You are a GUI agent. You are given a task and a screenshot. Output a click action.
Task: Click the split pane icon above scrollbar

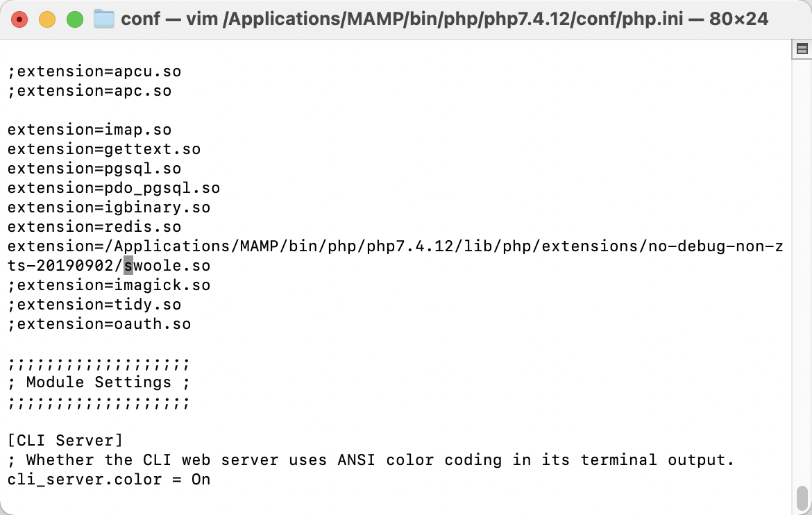[x=802, y=49]
